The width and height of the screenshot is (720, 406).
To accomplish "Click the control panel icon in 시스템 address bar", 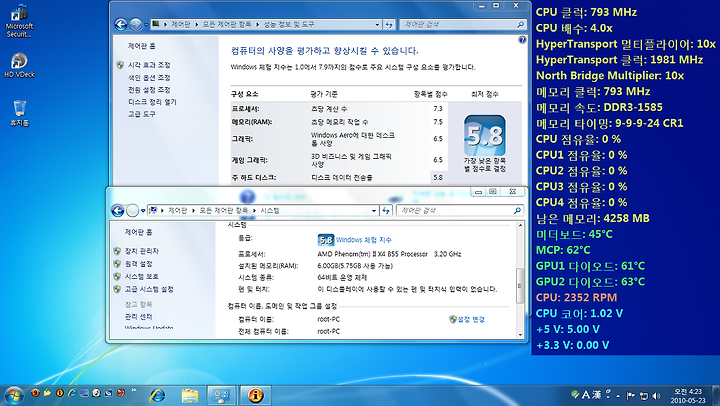I will [153, 210].
